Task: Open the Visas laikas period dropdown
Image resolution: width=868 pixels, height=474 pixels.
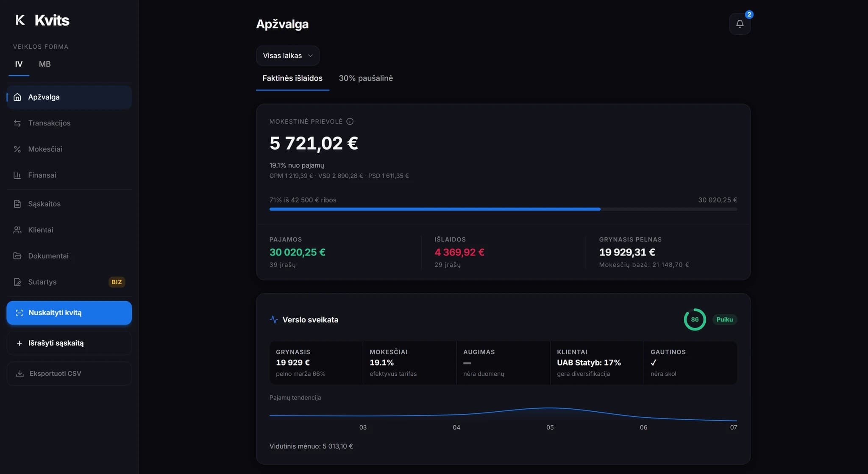Action: tap(287, 55)
